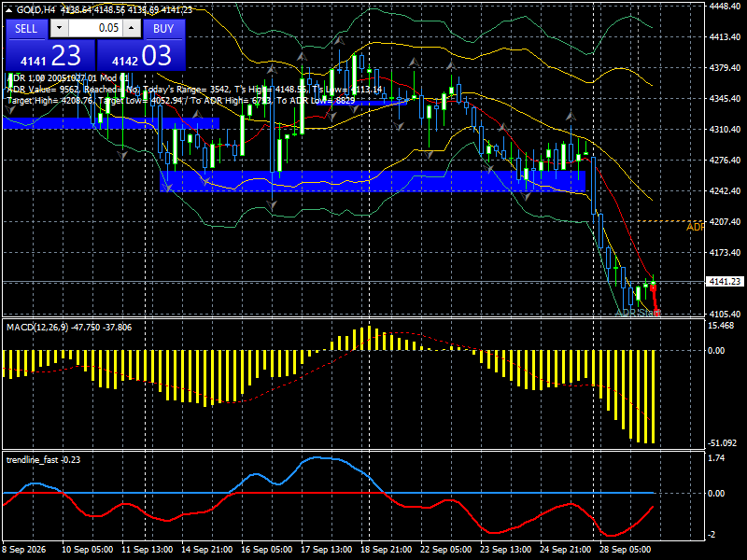
Task: Click the 17 Sep 13:00 time axis label
Action: pos(326,550)
